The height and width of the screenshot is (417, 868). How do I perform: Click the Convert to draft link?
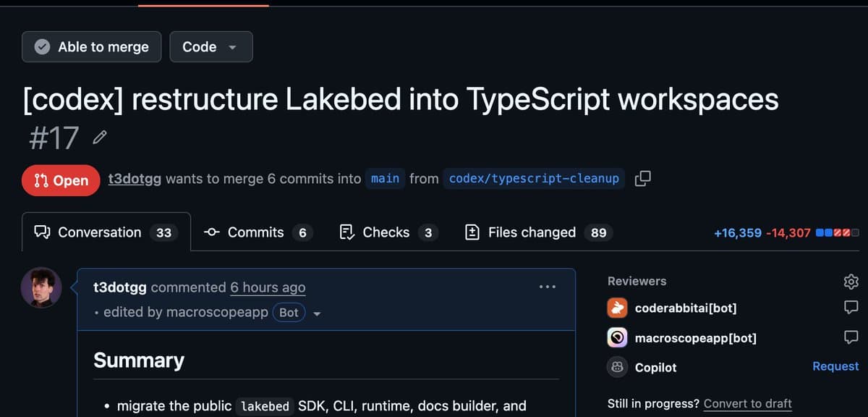(x=748, y=403)
